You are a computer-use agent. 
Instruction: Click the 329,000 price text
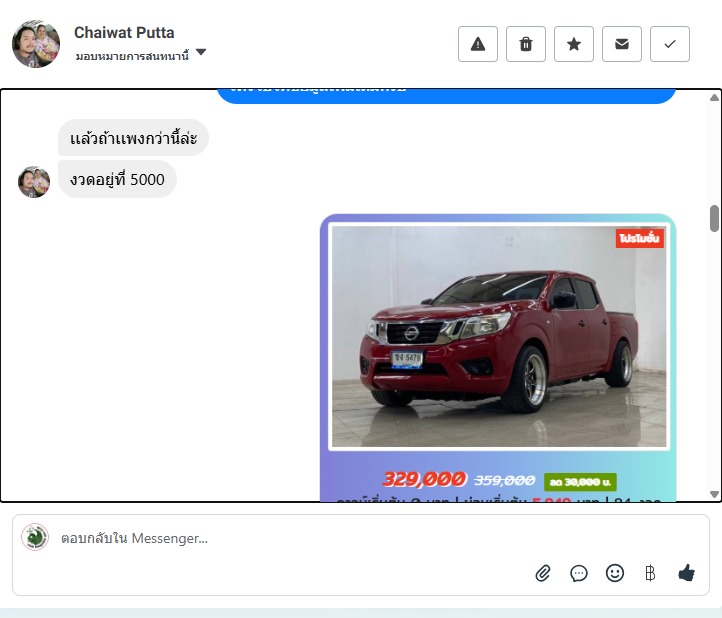424,479
